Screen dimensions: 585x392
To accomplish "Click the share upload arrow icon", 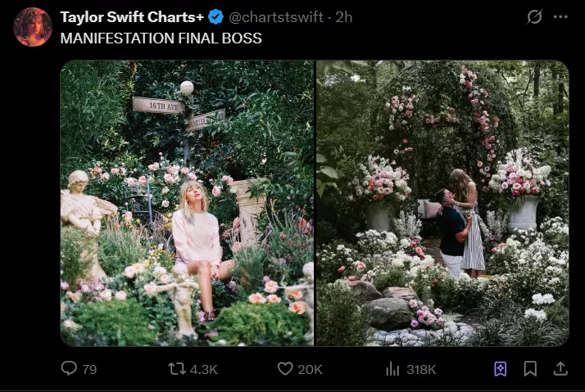I will [x=560, y=369].
